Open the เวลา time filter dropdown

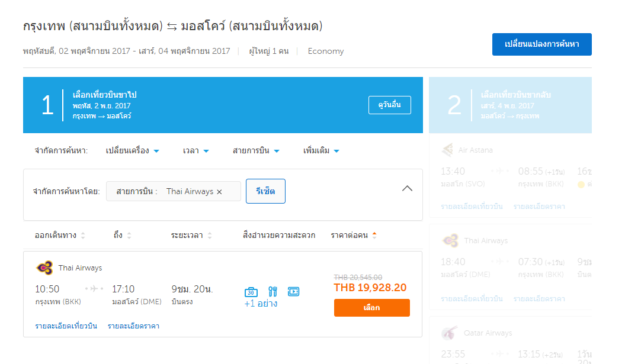pos(196,151)
